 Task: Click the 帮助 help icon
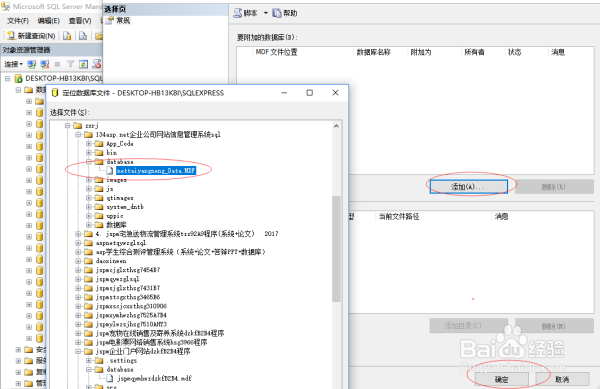(x=277, y=13)
